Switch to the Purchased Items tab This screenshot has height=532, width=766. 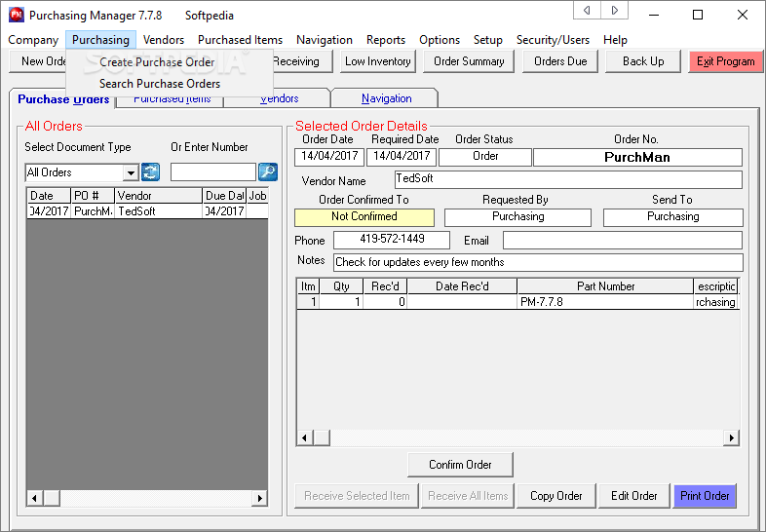[172, 99]
